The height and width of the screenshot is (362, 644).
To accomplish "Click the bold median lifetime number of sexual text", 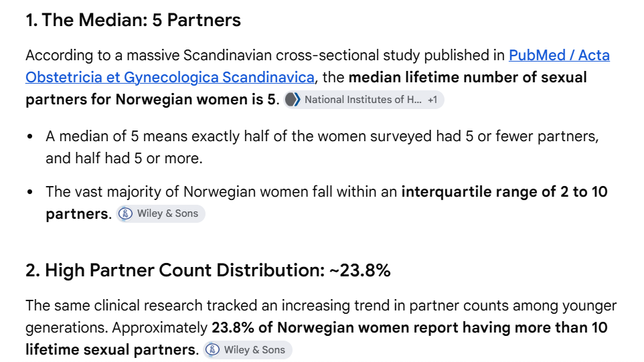I will click(468, 78).
